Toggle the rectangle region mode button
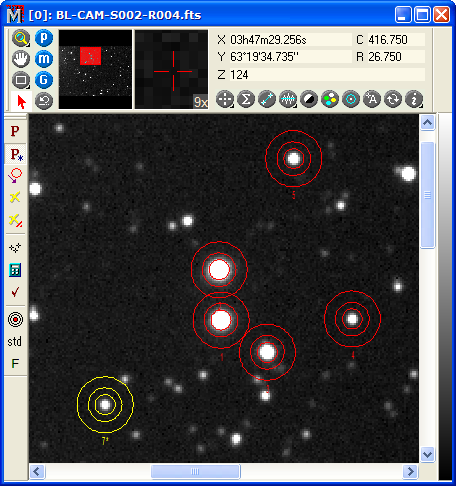Screen dimensions: 456x486 click(x=21, y=80)
